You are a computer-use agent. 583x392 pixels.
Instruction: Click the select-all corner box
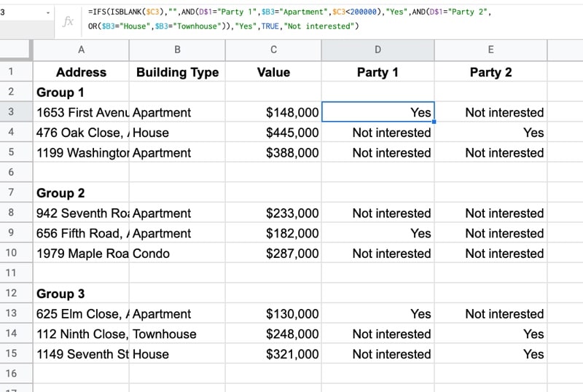(16, 50)
